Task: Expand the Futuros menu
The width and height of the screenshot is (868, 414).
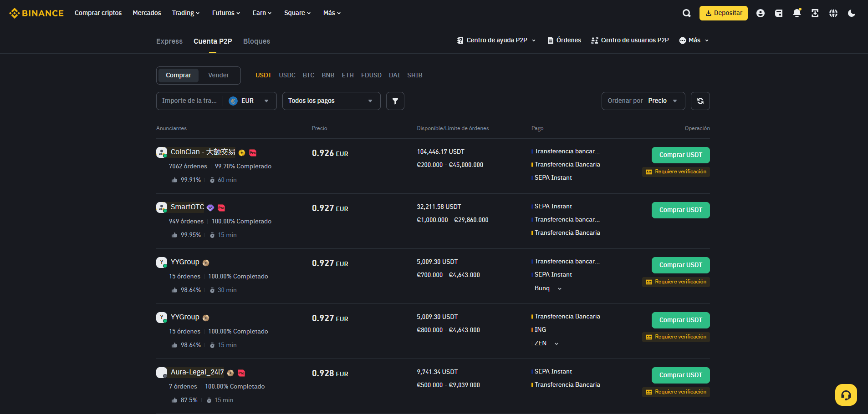Action: point(226,13)
